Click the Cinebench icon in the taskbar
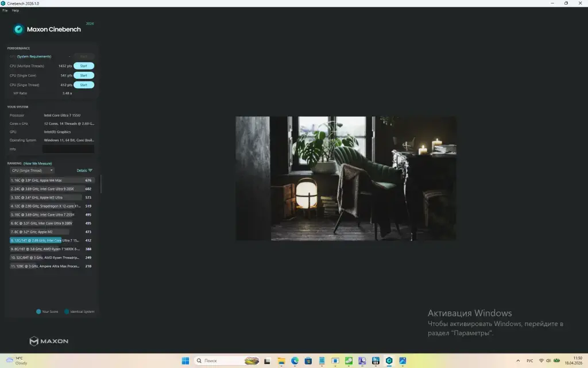 coord(389,361)
